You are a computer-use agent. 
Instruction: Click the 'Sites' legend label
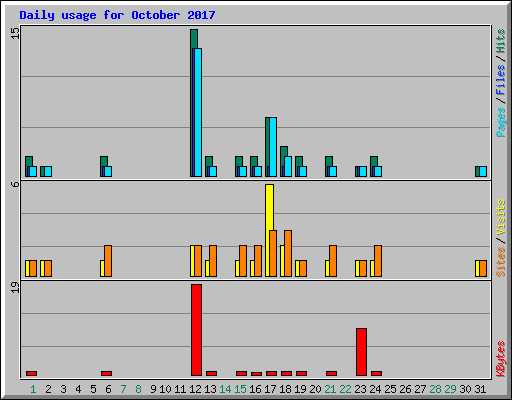tap(500, 262)
